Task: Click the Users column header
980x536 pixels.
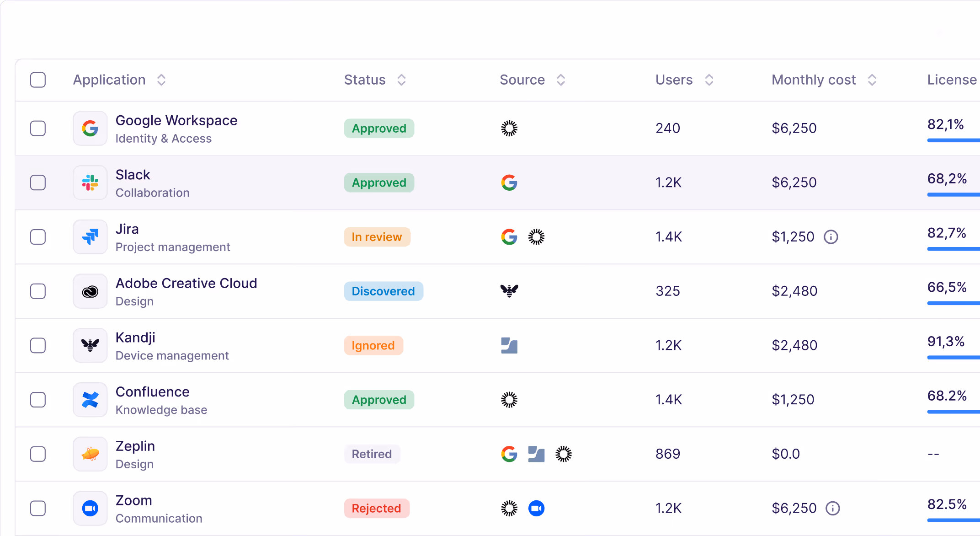Action: [674, 80]
